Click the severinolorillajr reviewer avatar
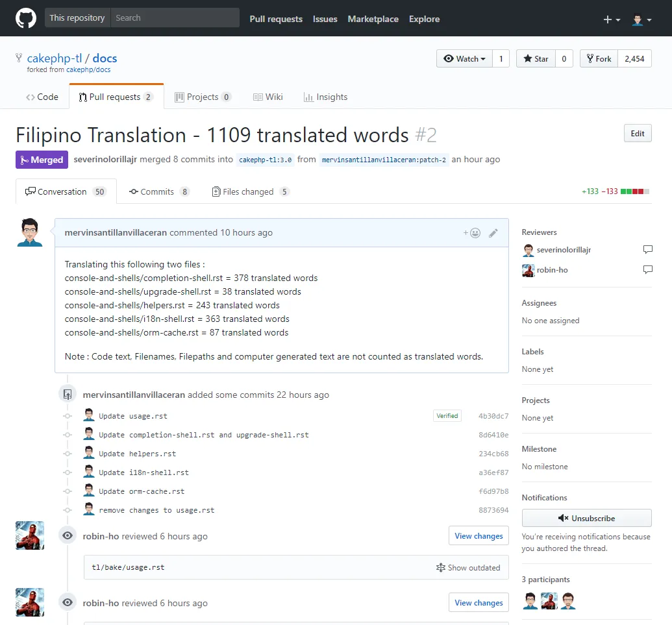This screenshot has height=625, width=672. pyautogui.click(x=528, y=250)
